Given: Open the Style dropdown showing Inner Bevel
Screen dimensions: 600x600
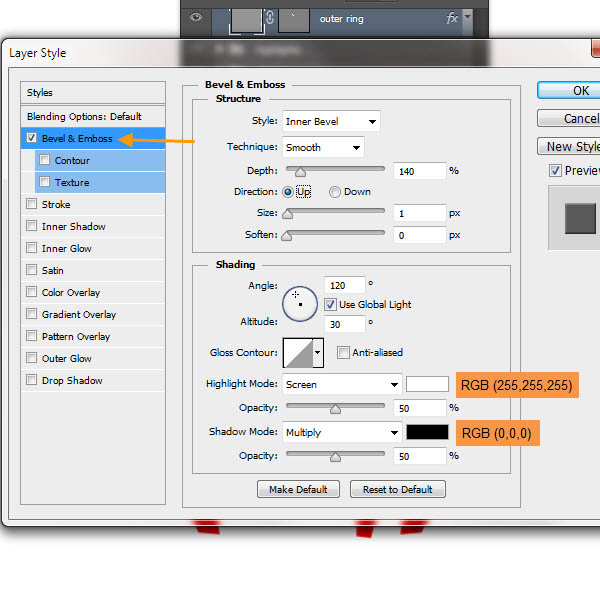Looking at the screenshot, I should pyautogui.click(x=331, y=122).
